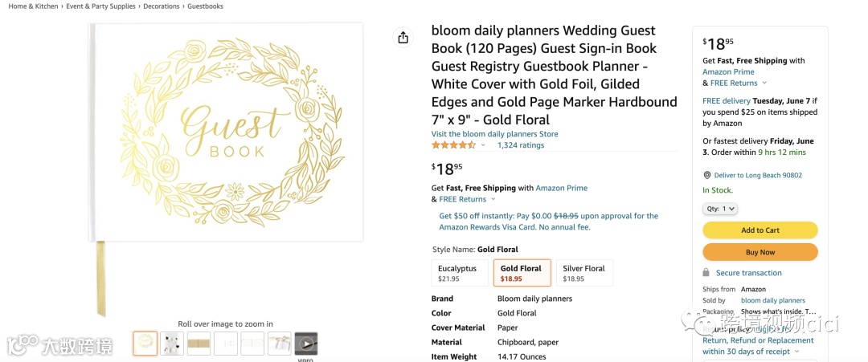
Task: Click the main guest book product image
Action: (x=227, y=132)
